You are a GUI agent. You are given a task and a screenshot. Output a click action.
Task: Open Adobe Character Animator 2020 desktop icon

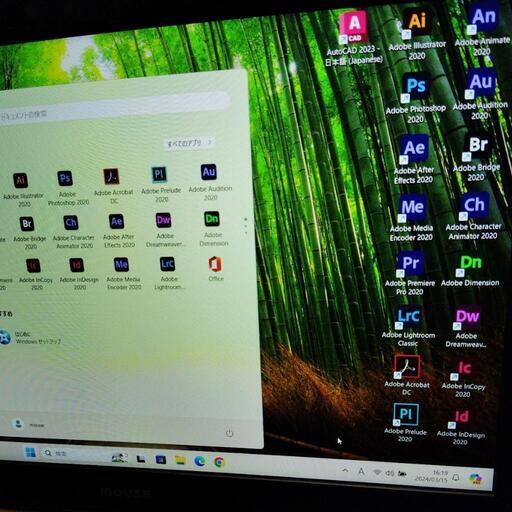point(473,216)
